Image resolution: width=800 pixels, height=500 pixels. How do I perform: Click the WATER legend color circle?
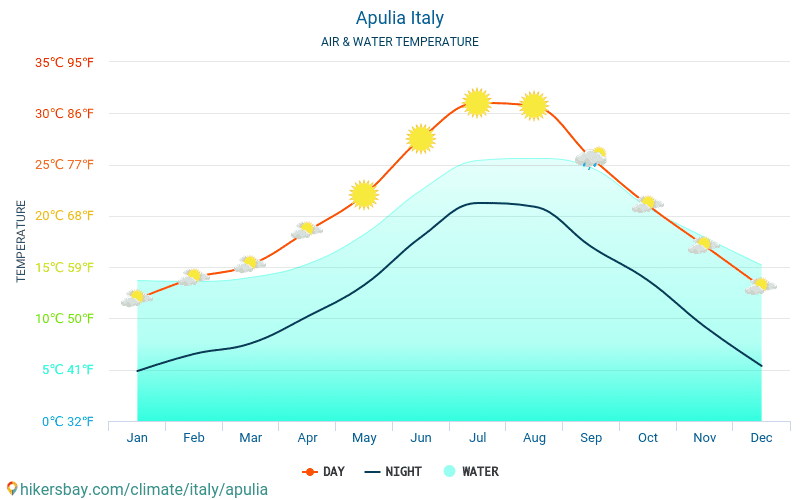click(449, 471)
